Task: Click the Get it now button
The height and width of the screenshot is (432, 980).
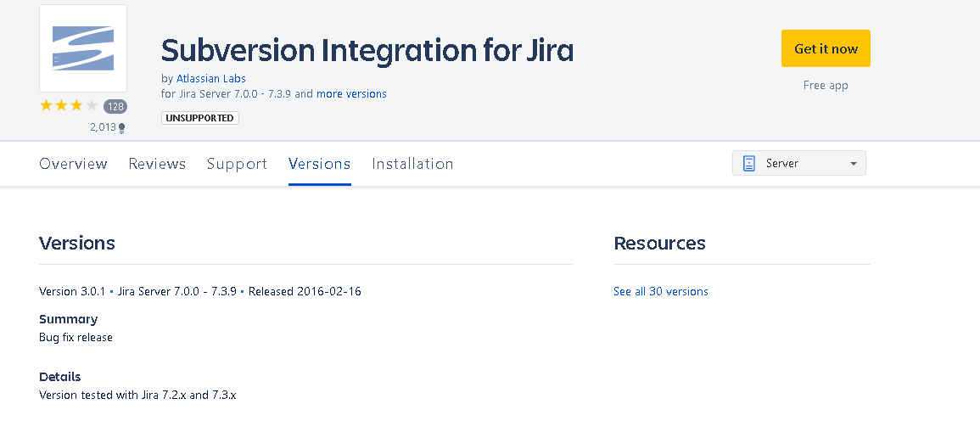Action: pos(826,48)
